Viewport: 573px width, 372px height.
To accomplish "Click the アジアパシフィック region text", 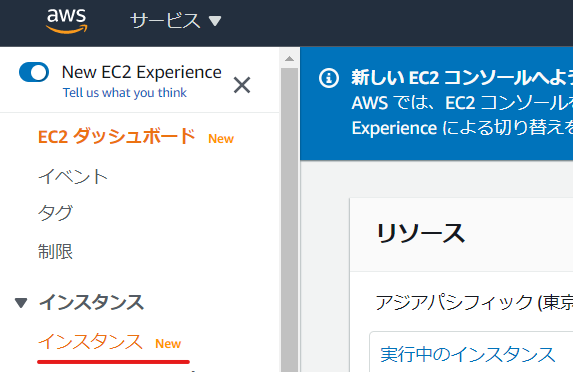I will coord(474,303).
